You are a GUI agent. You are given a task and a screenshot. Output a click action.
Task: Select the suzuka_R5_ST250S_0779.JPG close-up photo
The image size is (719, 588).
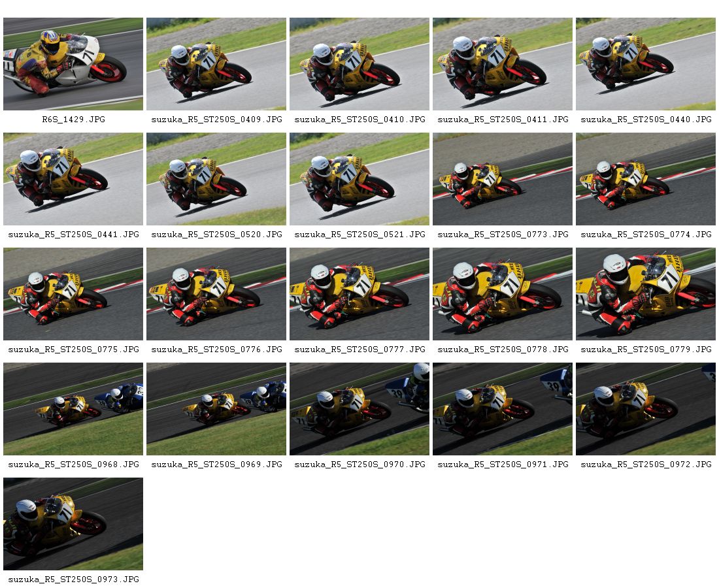[646, 294]
